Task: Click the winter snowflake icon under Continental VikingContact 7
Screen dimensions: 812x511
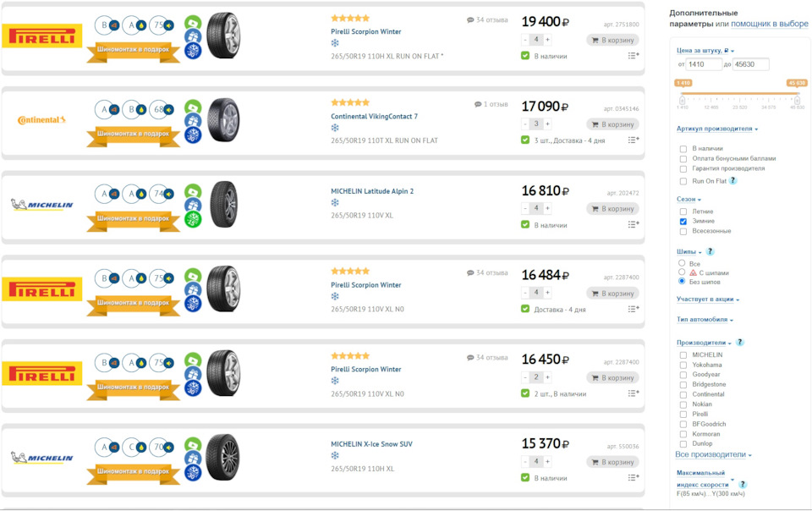Action: pos(335,128)
